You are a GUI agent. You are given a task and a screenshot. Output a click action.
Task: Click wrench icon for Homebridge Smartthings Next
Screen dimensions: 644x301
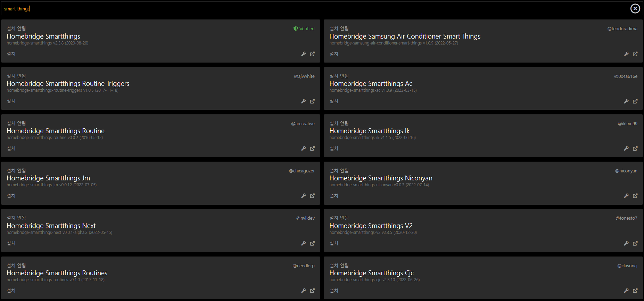point(304,243)
